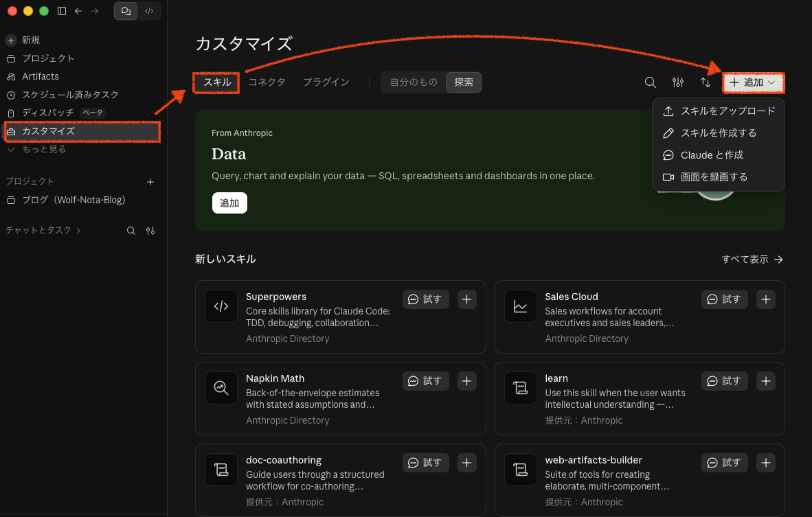The width and height of the screenshot is (812, 517).
Task: Toggle the sidebar panel icon
Action: [62, 11]
